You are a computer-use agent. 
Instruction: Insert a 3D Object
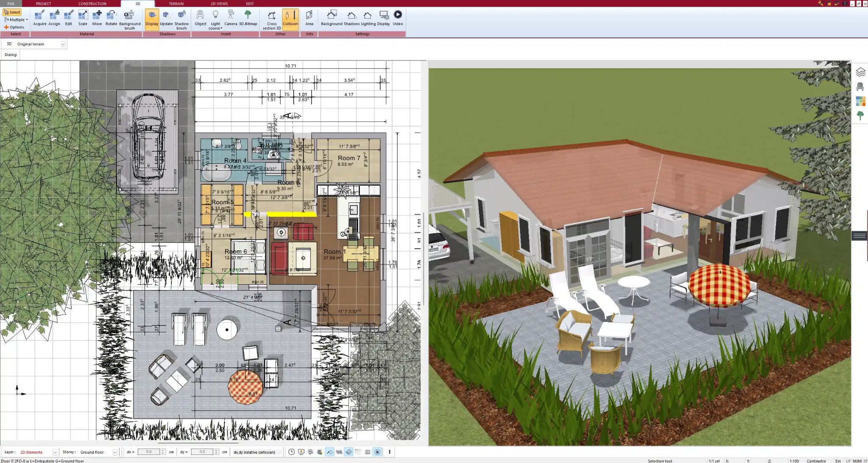point(200,17)
